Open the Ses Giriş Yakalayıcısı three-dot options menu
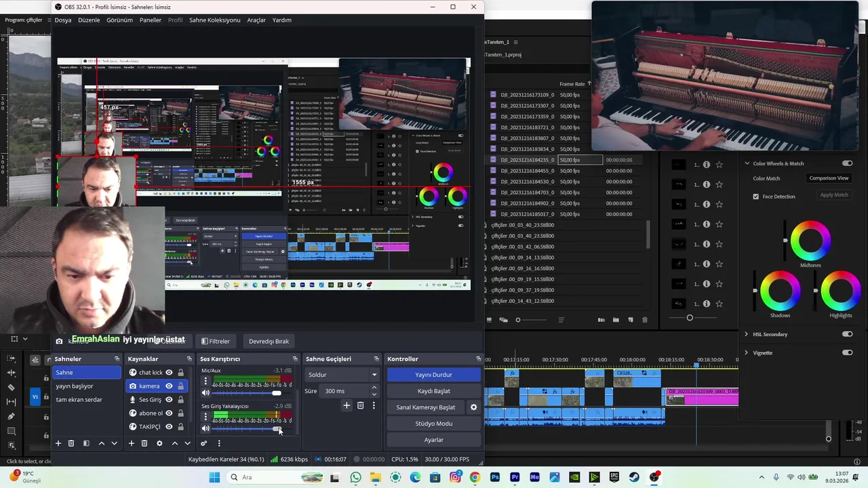This screenshot has height=488, width=868. point(205,417)
